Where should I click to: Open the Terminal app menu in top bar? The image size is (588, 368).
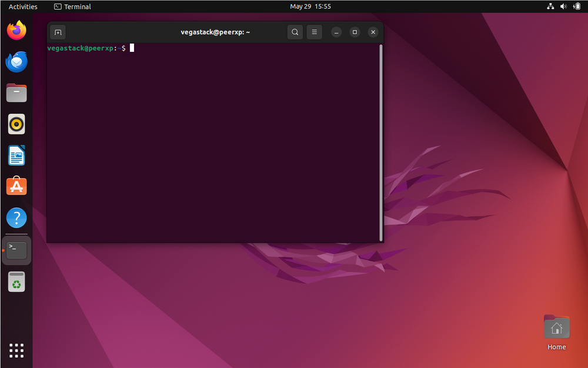click(72, 6)
